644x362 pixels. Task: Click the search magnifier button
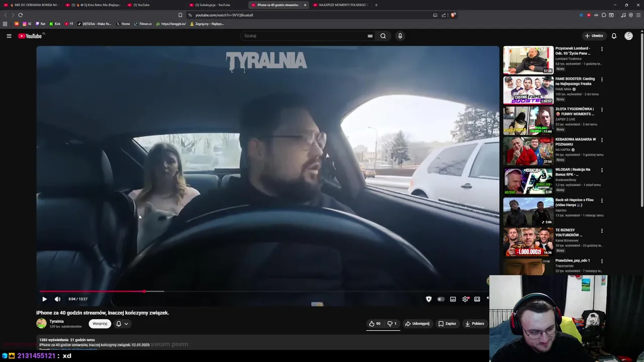pos(383,36)
